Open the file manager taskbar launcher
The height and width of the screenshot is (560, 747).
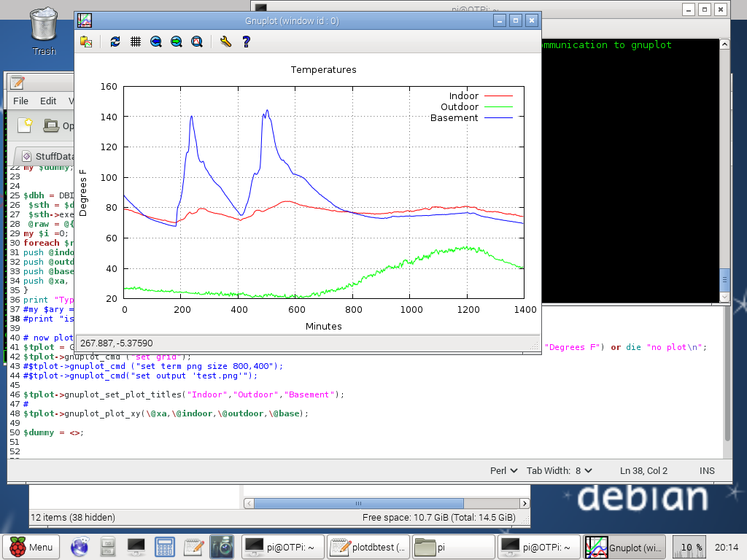[x=108, y=547]
